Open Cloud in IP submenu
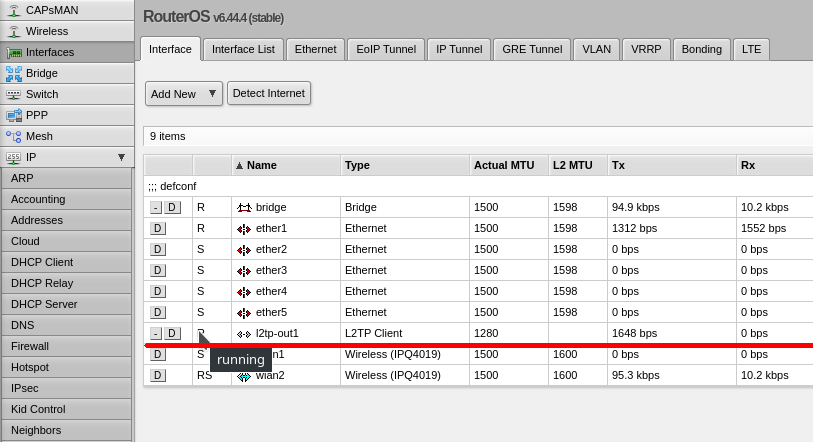Image resolution: width=813 pixels, height=442 pixels. coord(66,242)
